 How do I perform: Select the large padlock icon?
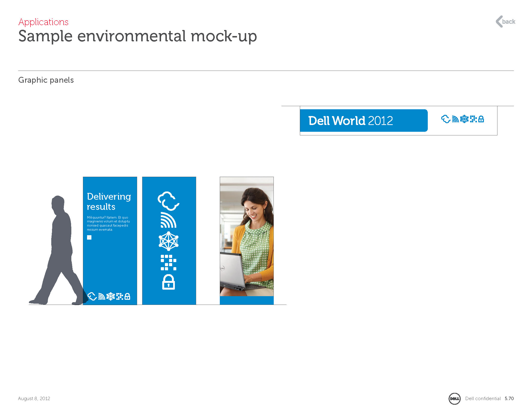tap(169, 282)
